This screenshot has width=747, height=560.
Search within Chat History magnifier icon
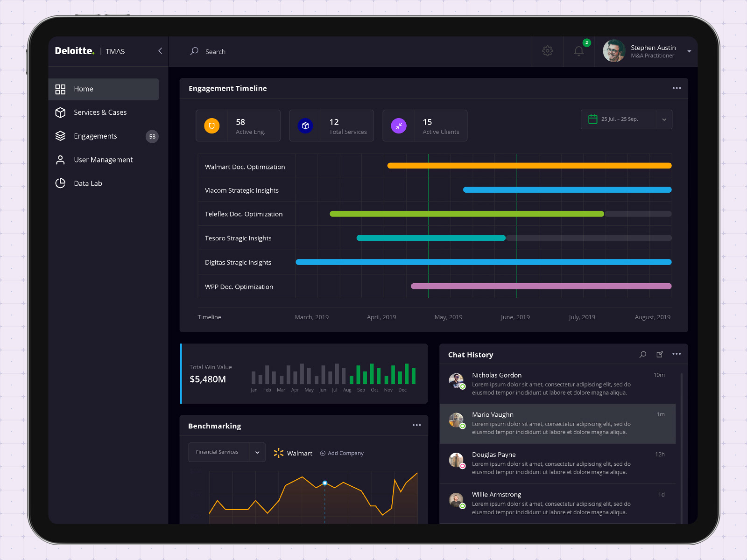[643, 354]
